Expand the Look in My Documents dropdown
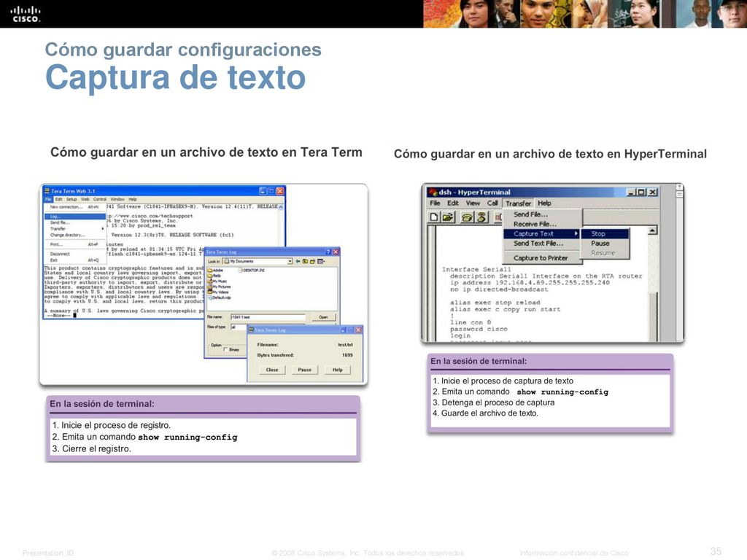The image size is (747, 560). [290, 262]
